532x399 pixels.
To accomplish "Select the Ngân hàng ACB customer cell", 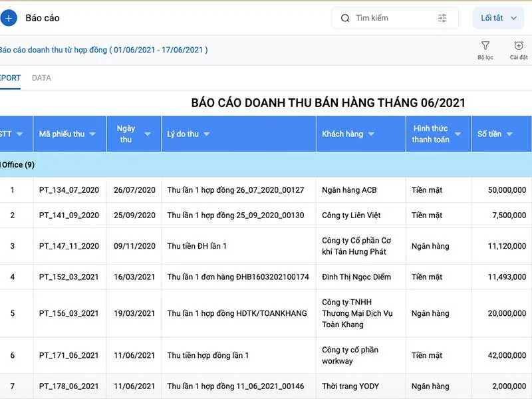I will (349, 190).
